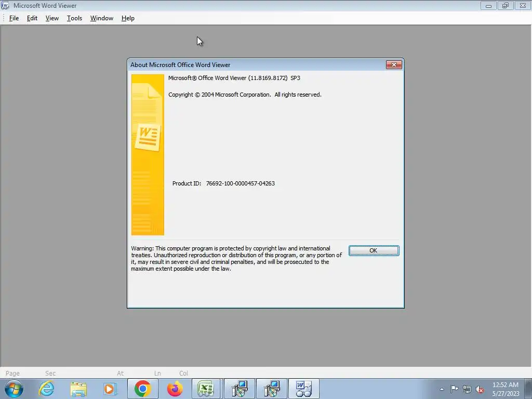Click the Windows Start button
The width and height of the screenshot is (532, 399).
(14, 389)
